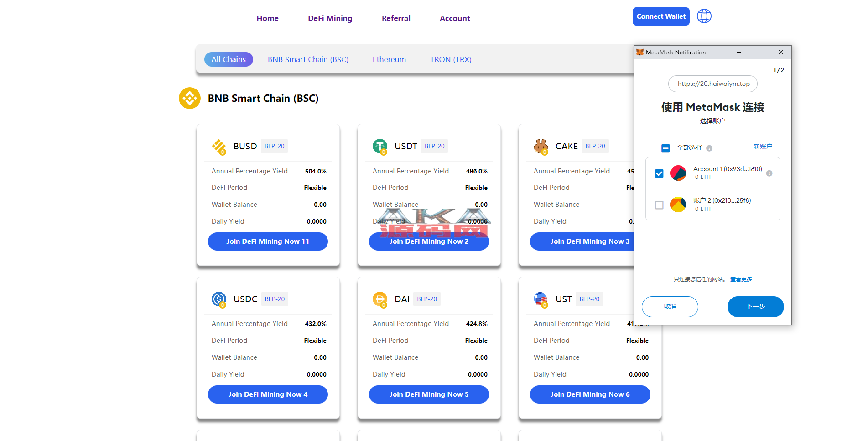Open the 新账户 new account link
Viewport: 868px width, 441px height.
coord(763,147)
